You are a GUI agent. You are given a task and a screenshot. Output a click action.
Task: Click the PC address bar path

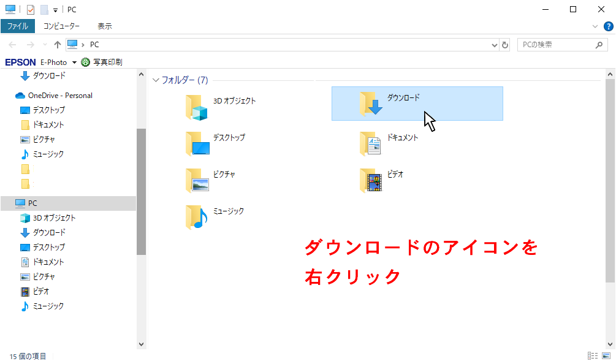click(94, 45)
